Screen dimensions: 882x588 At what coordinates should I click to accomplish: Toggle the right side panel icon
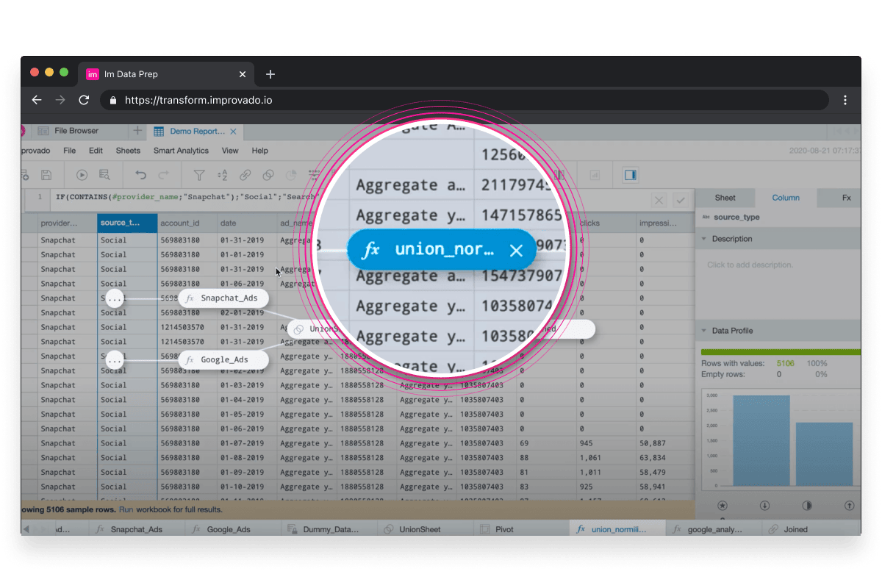click(x=630, y=175)
